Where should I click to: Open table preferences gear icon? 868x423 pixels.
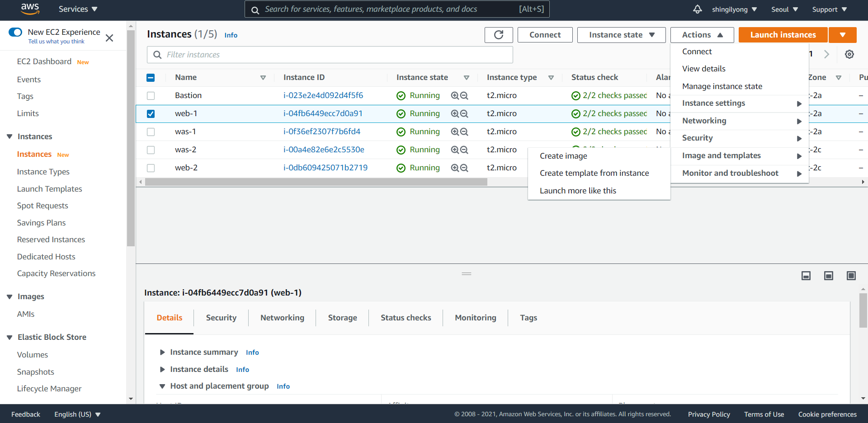click(849, 54)
